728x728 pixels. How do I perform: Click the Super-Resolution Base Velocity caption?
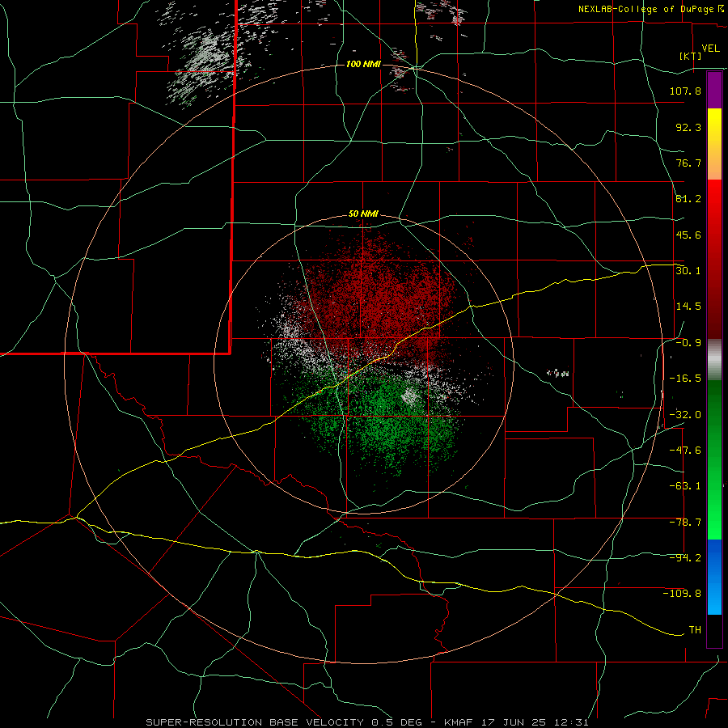367,722
